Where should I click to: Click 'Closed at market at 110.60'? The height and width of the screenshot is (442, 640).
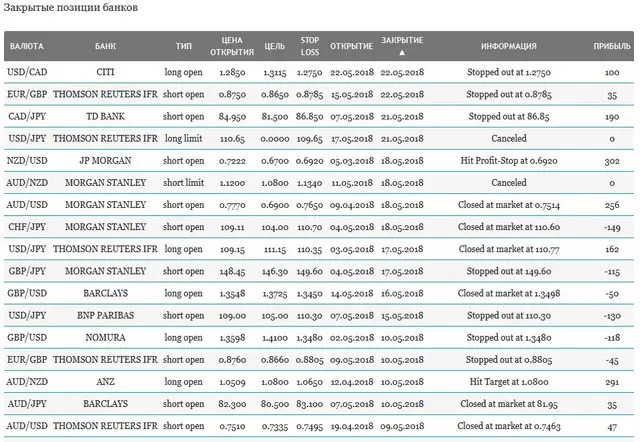click(509, 227)
